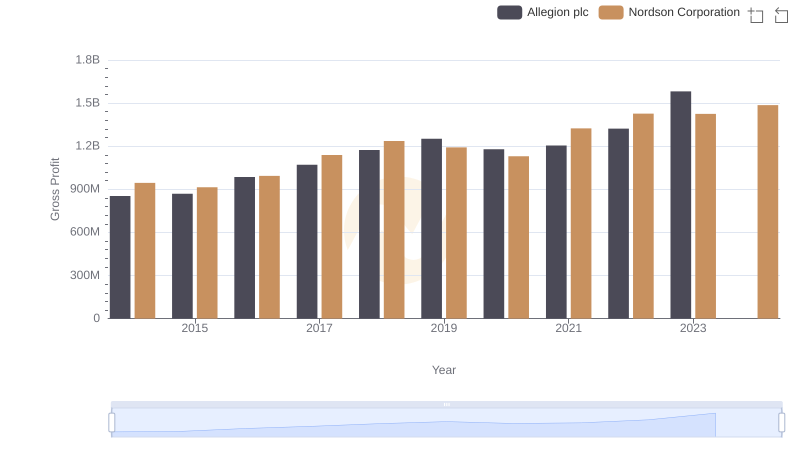
Task: Click the left handle of the zoom slider
Action: pos(112,423)
